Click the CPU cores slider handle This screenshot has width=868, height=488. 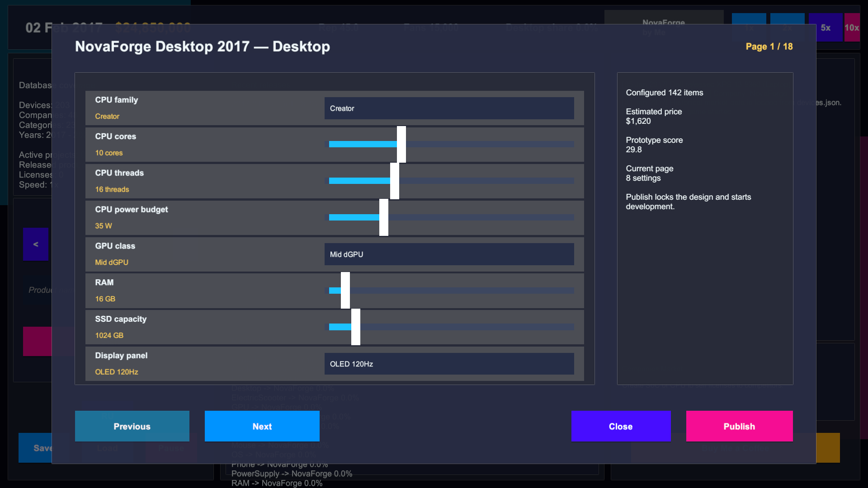pos(401,144)
